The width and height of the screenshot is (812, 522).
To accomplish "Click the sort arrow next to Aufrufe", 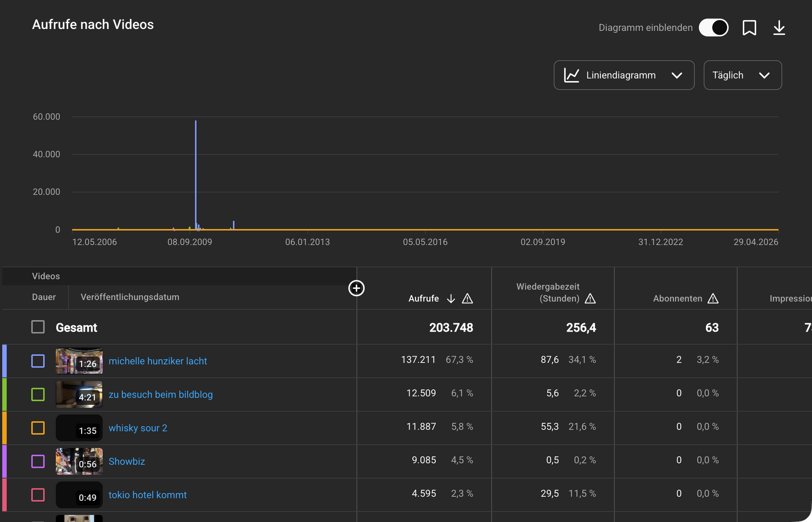I will coord(451,298).
